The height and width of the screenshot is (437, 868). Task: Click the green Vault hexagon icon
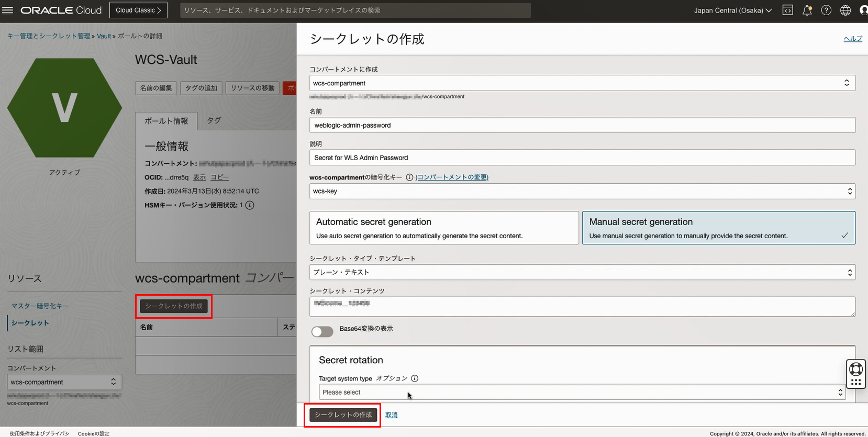(64, 108)
